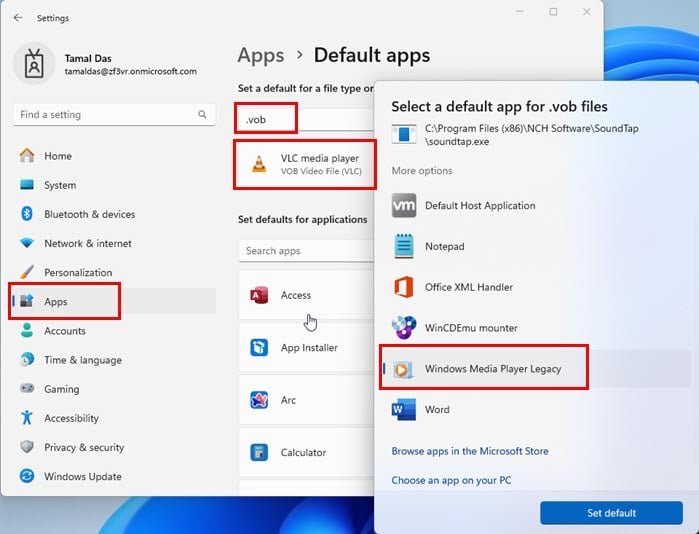Focus the Search apps field
Viewport: 699px width, 534px height.
305,251
